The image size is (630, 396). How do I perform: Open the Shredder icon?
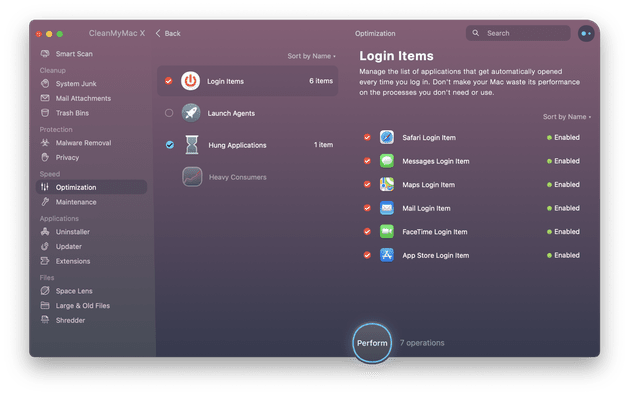pyautogui.click(x=45, y=320)
